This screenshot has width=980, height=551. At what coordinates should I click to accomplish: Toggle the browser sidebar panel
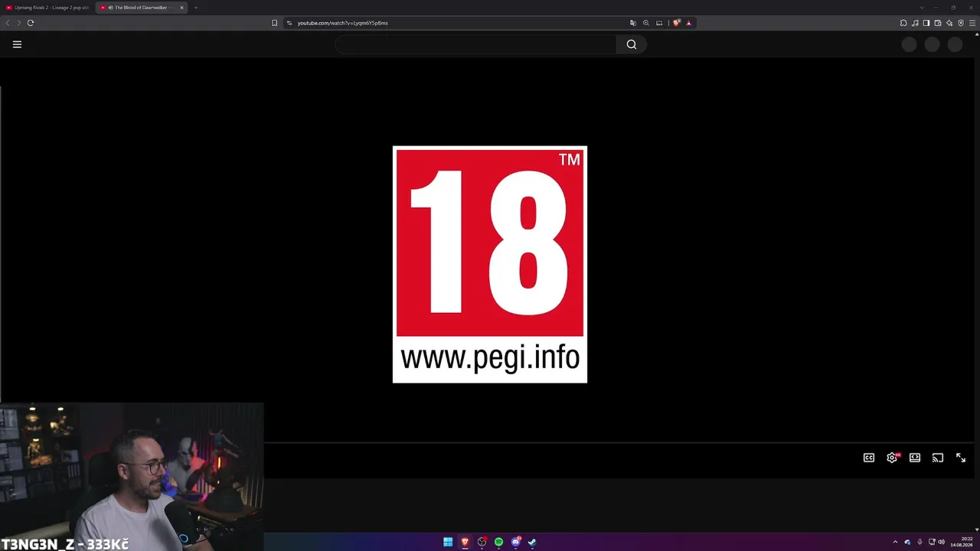point(926,23)
